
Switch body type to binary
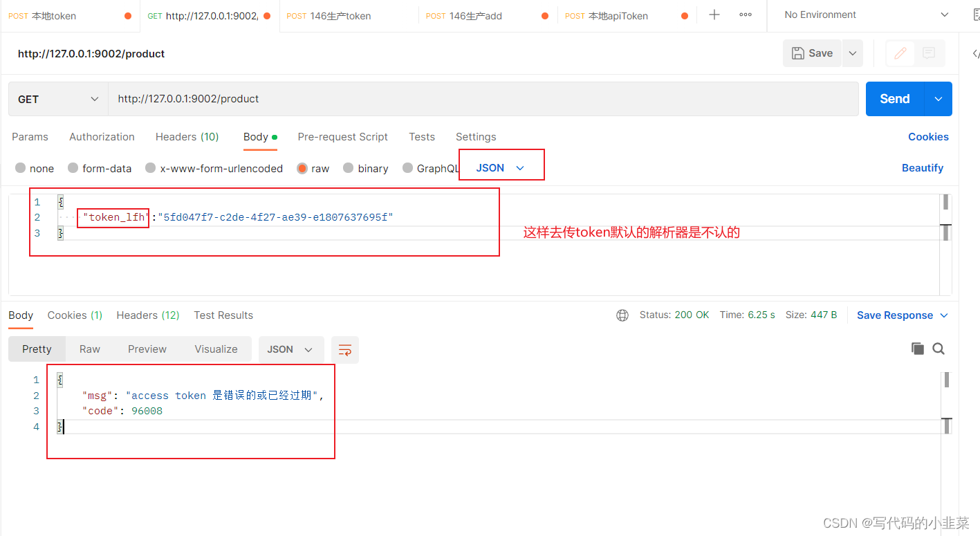365,168
